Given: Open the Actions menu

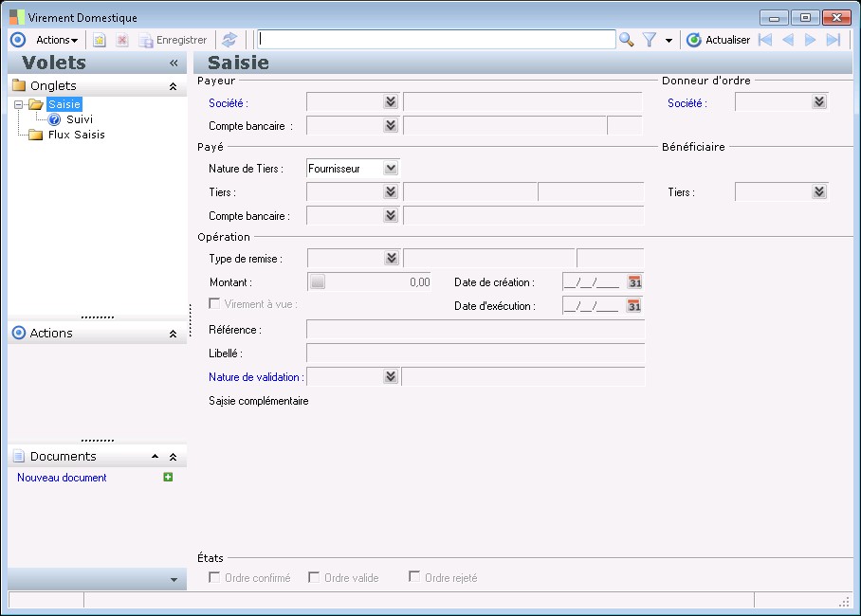Looking at the screenshot, I should (x=56, y=40).
